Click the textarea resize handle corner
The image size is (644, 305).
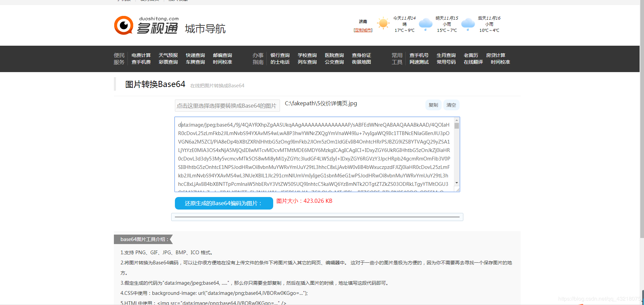pos(457,190)
